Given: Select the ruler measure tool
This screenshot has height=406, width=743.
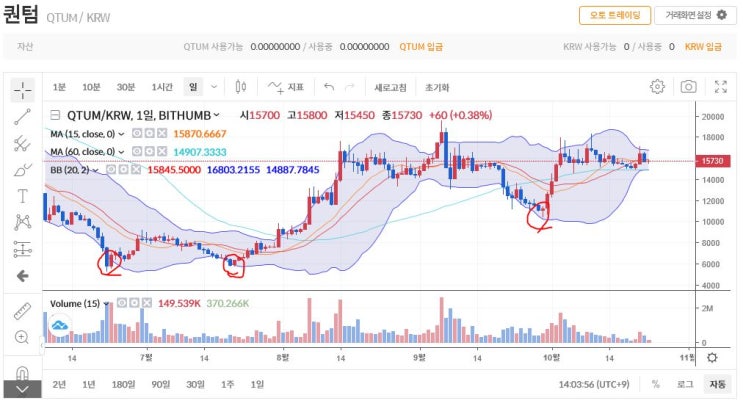Looking at the screenshot, I should 22,311.
